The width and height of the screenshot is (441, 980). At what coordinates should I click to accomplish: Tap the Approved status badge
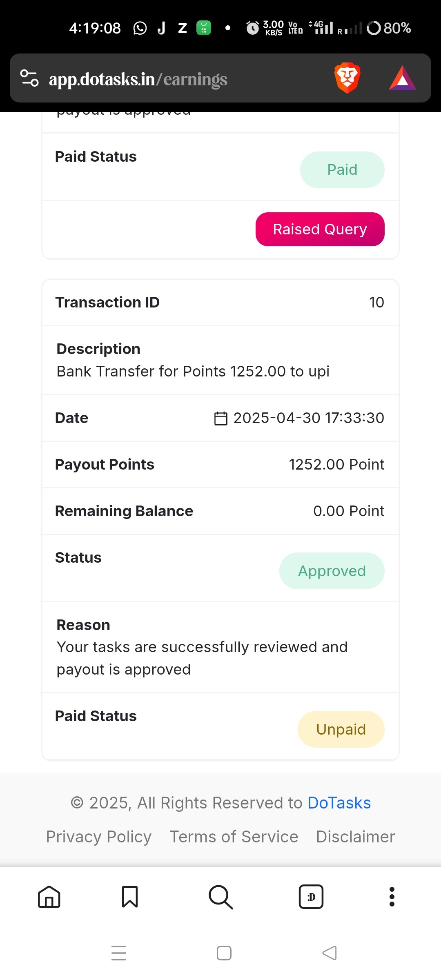click(332, 571)
